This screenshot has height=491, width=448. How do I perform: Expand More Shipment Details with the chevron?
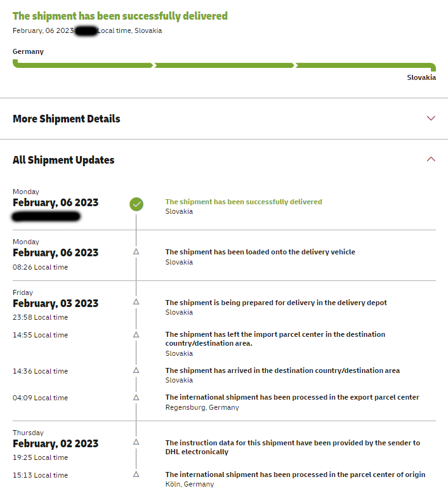(432, 119)
